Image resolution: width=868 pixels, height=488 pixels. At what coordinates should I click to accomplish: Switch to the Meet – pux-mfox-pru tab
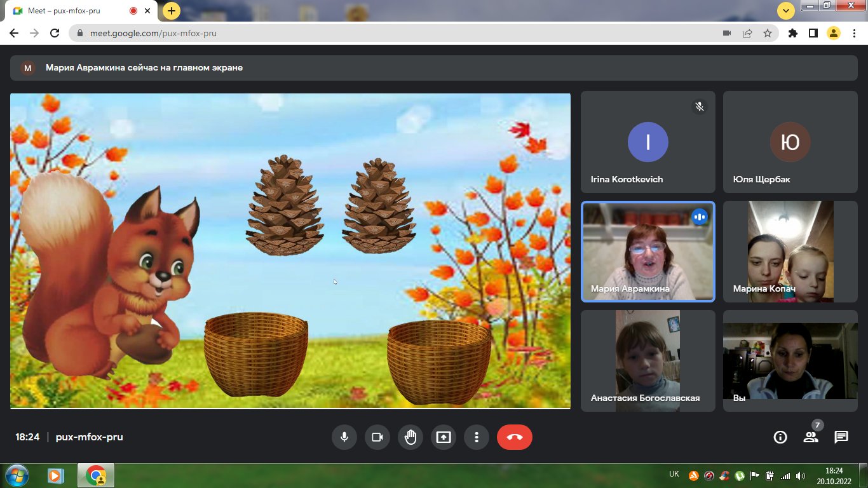coord(76,11)
